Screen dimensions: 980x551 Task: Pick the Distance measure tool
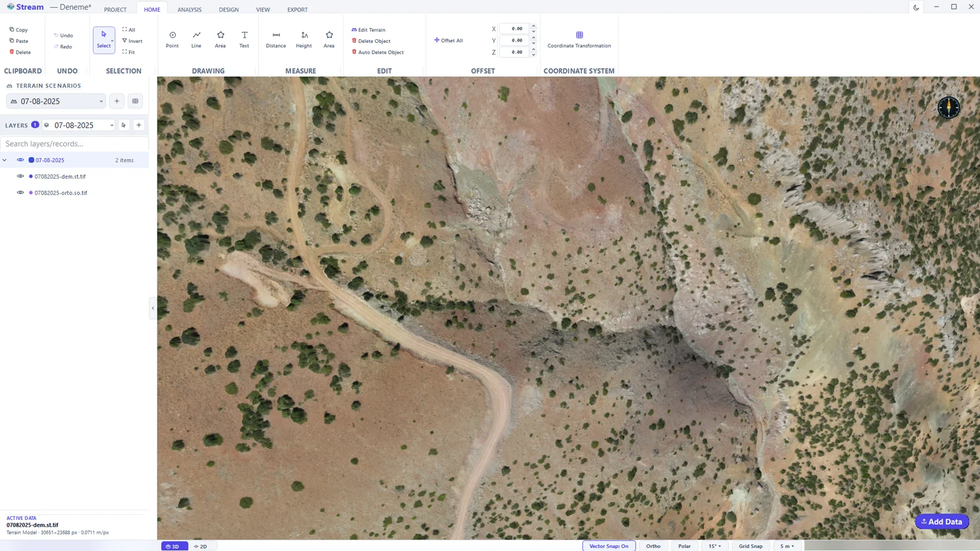(276, 40)
